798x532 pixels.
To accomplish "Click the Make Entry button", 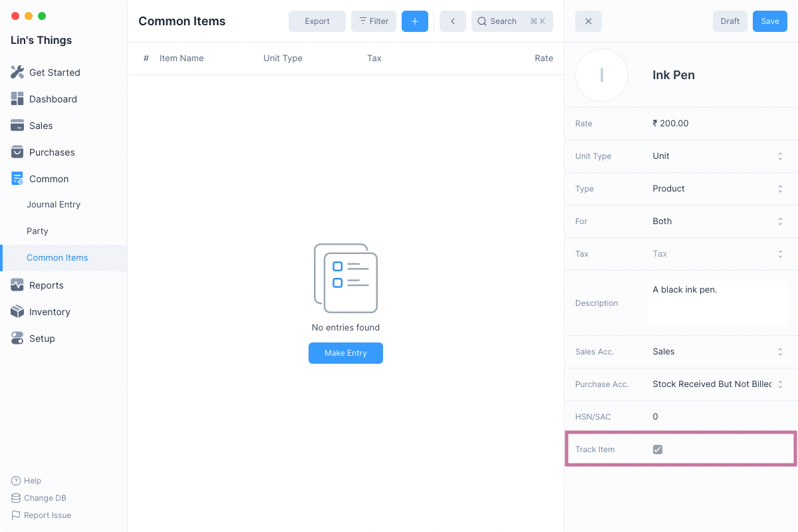I will click(345, 353).
